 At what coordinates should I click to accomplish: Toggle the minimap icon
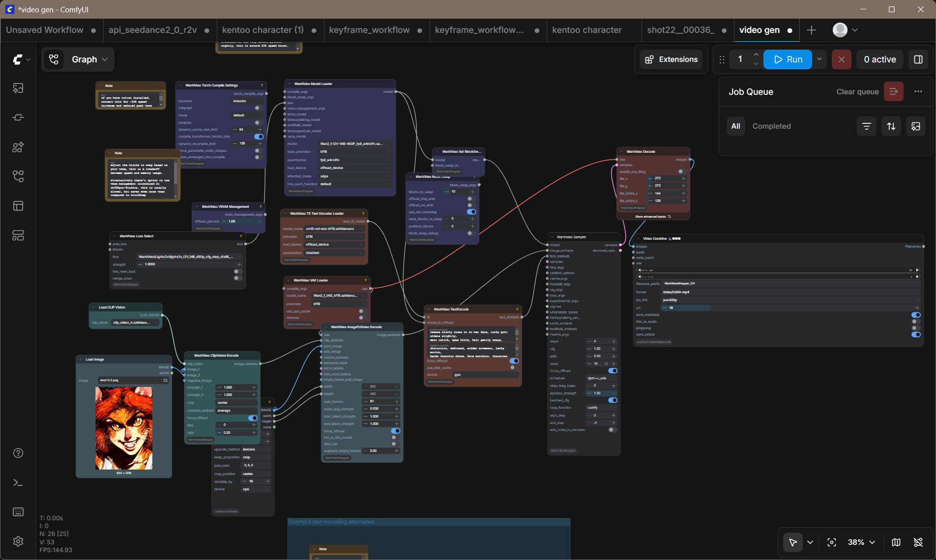tap(896, 542)
